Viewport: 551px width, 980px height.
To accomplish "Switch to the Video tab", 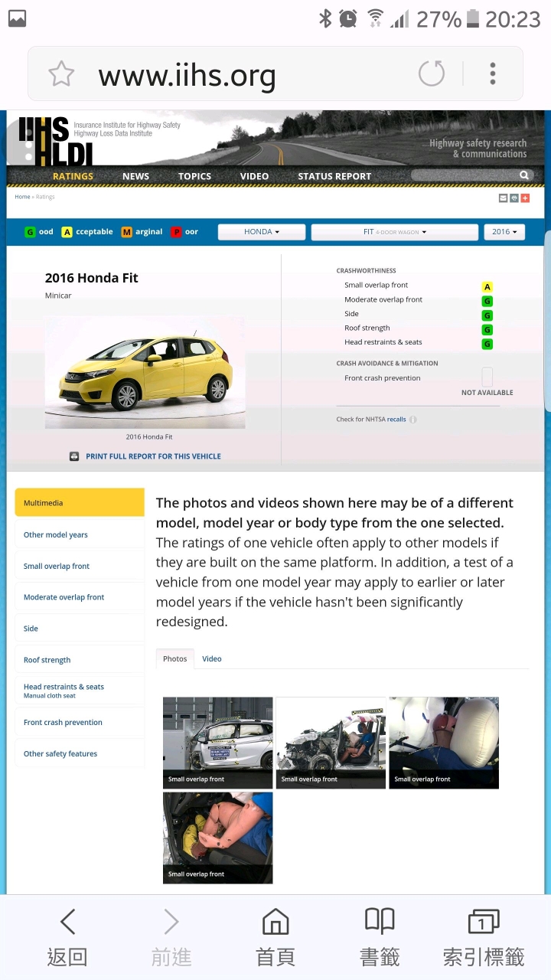I will click(212, 658).
